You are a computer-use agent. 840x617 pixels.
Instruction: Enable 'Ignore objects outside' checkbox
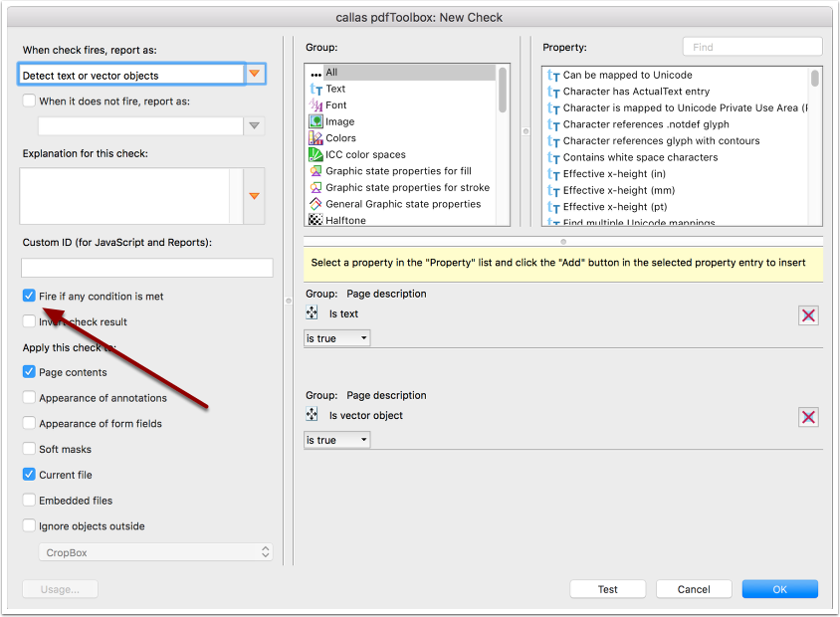[x=29, y=526]
